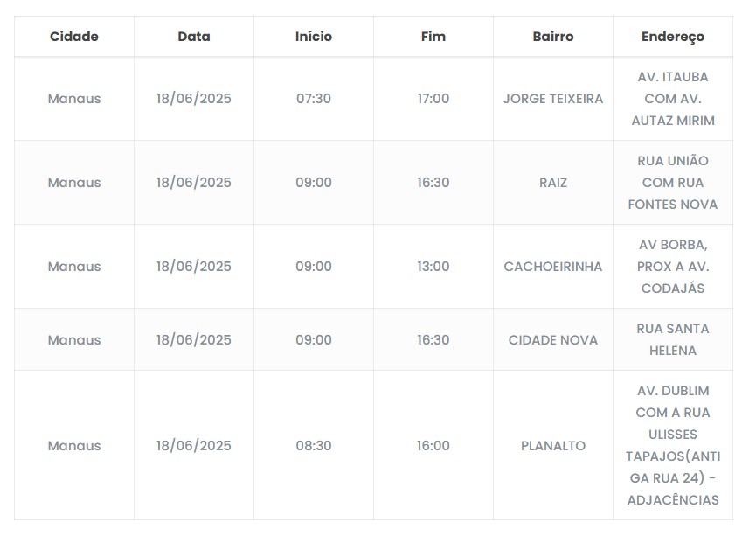
Task: Click the AV. ITAUBA address cell
Action: (673, 99)
